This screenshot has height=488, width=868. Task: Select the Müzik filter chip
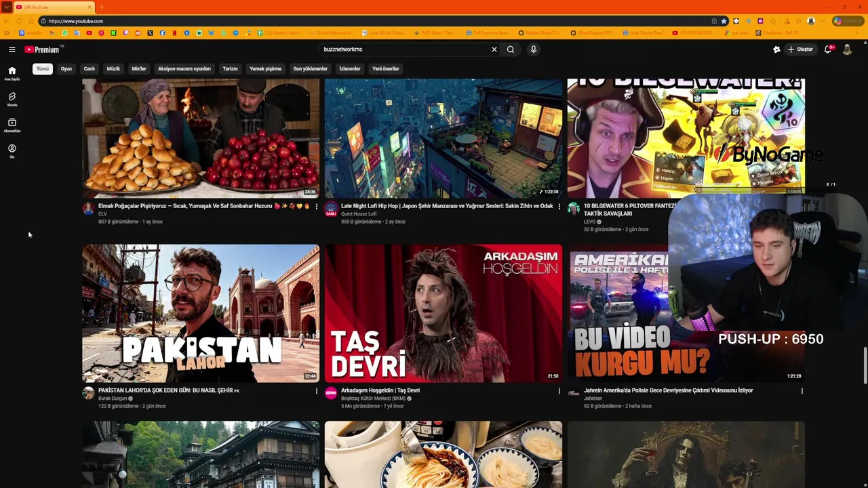(113, 68)
